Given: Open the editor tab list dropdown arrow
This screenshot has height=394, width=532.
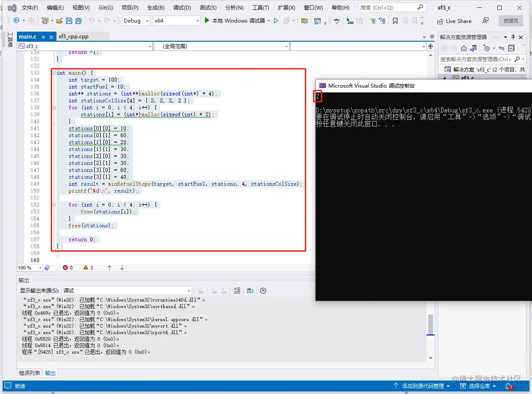Looking at the screenshot, I should coord(424,37).
